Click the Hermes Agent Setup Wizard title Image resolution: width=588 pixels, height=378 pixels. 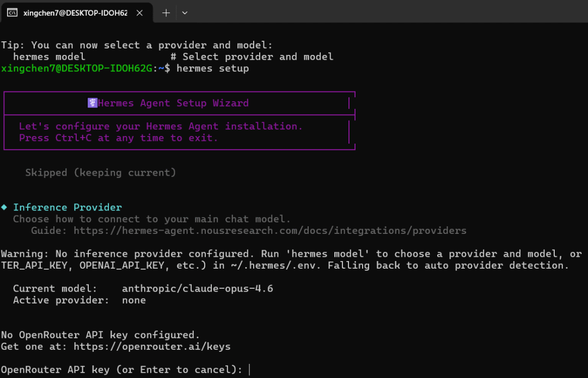coord(173,103)
